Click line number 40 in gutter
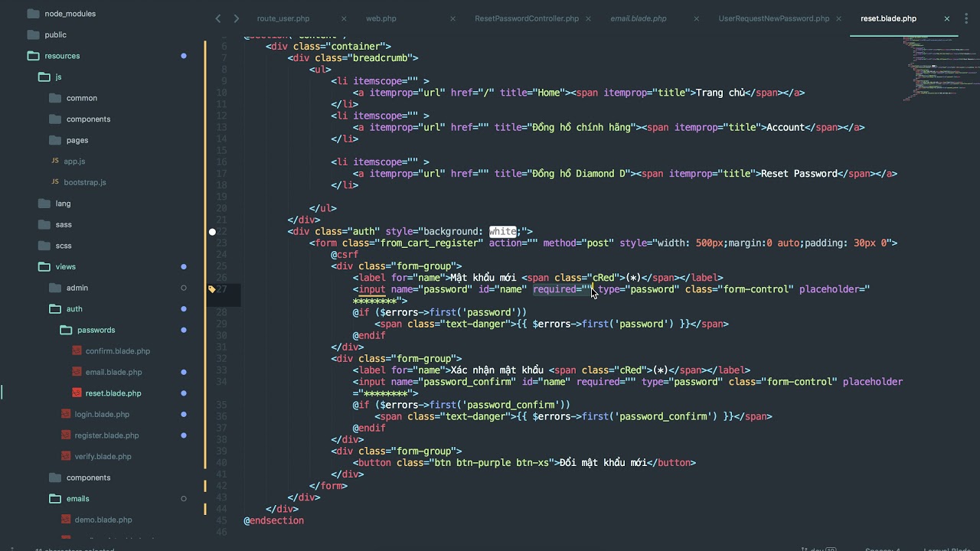 point(221,462)
